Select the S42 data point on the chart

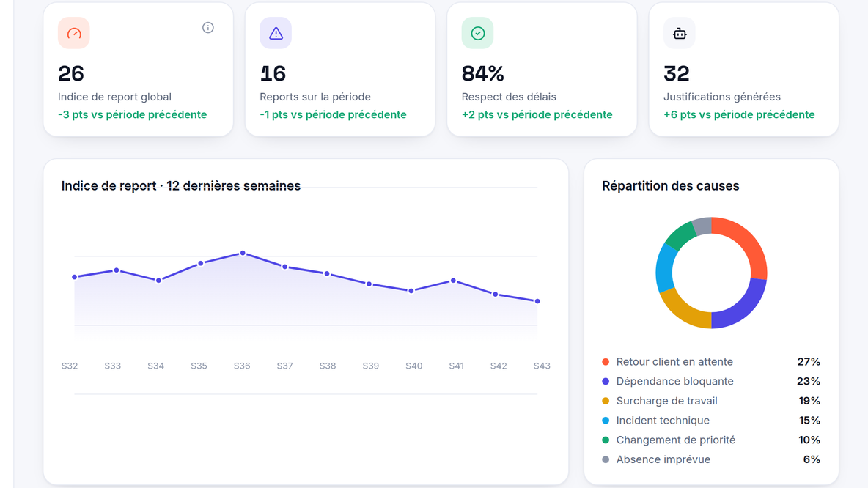(496, 295)
